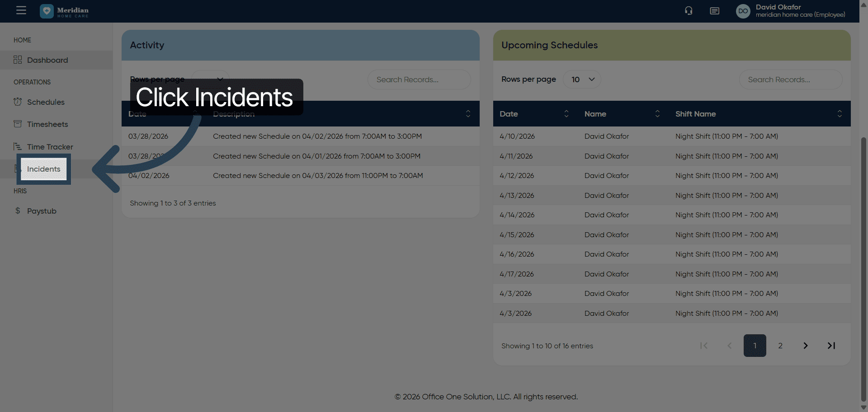Open Timesheets page link
The height and width of the screenshot is (412, 868).
pyautogui.click(x=47, y=124)
